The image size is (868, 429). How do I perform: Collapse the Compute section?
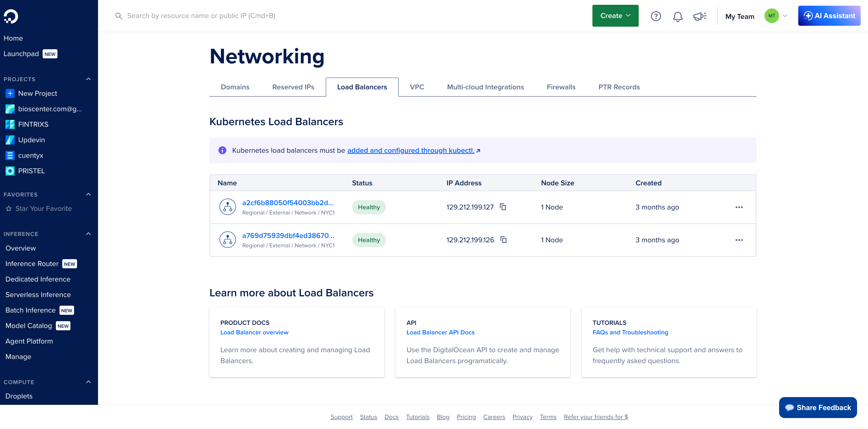click(x=88, y=382)
